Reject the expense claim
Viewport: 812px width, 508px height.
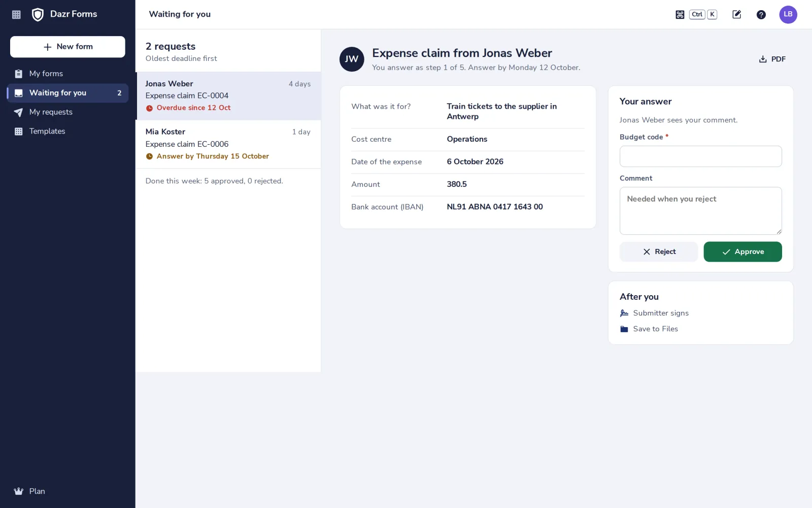(x=659, y=252)
